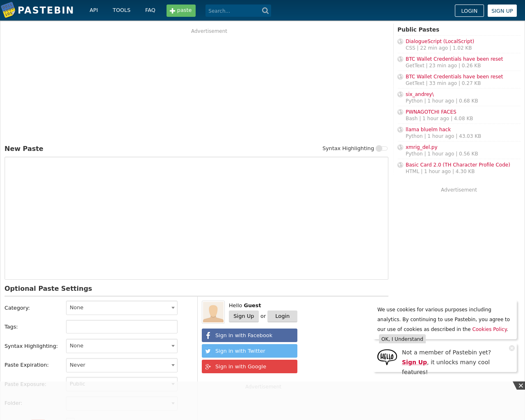Close the sign-up reminder popup
The width and height of the screenshot is (525, 420).
512,348
